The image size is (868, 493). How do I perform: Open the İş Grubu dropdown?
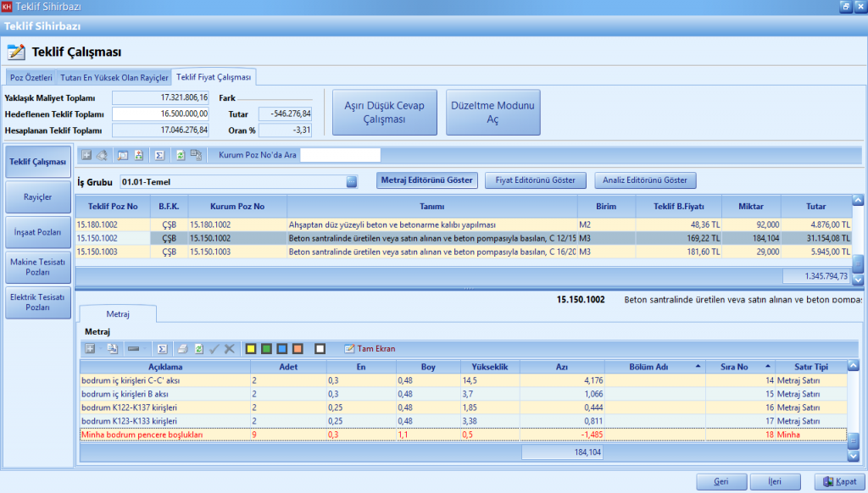click(352, 181)
